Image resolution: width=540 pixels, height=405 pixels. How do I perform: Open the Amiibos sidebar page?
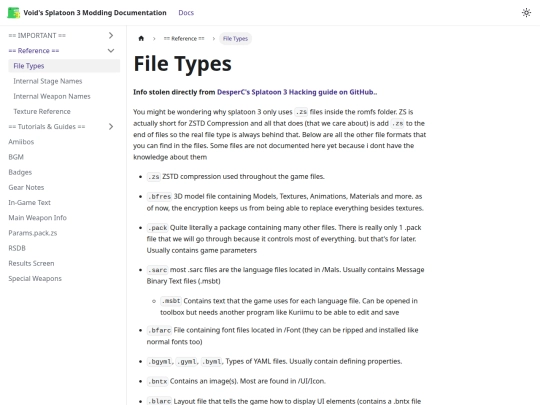point(21,142)
